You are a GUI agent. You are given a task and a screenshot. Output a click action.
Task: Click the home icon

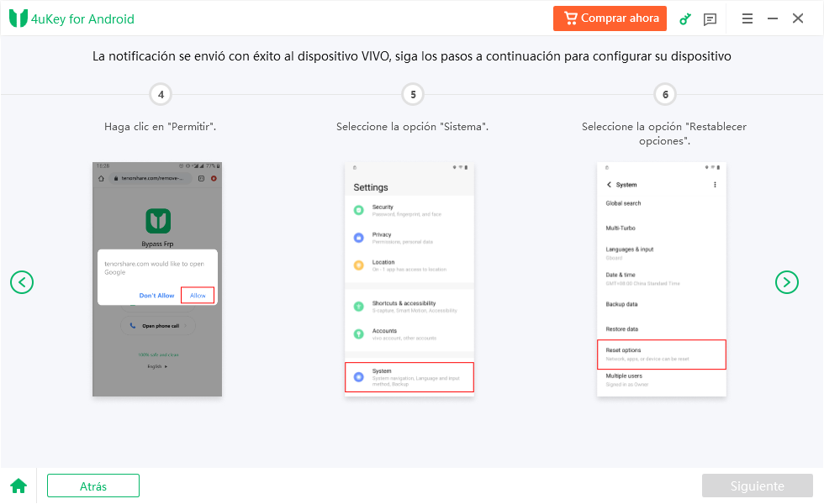[x=18, y=486]
